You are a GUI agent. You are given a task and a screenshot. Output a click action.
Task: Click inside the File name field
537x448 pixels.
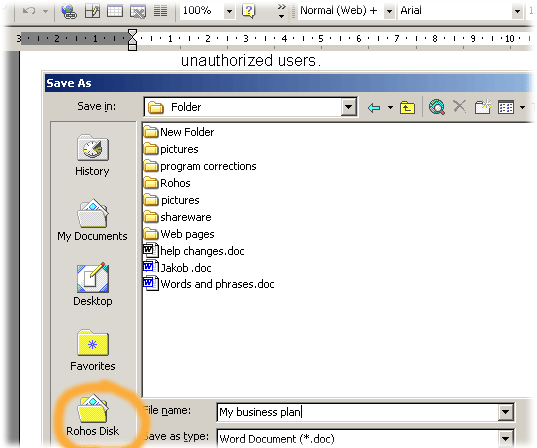coord(358,412)
